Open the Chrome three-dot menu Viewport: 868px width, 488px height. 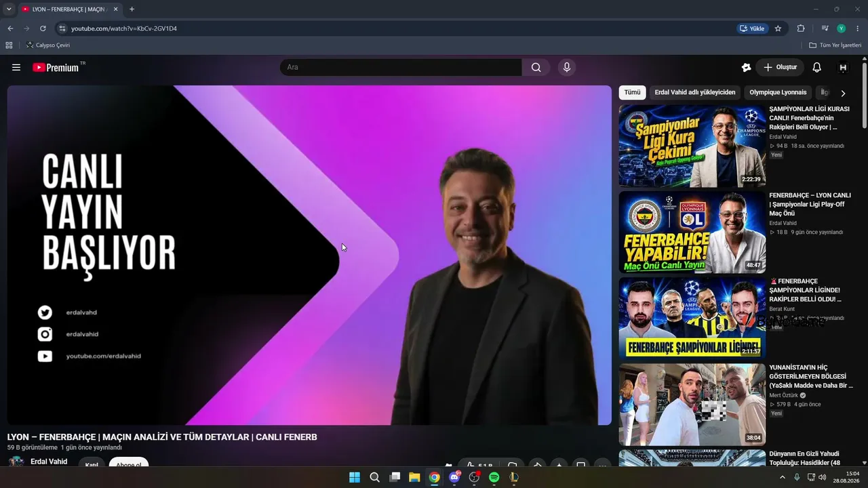(858, 28)
